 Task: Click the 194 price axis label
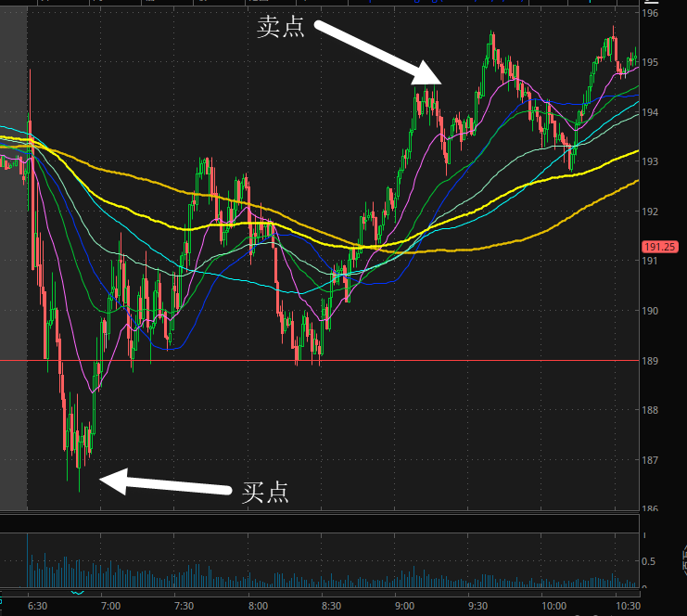click(x=650, y=112)
